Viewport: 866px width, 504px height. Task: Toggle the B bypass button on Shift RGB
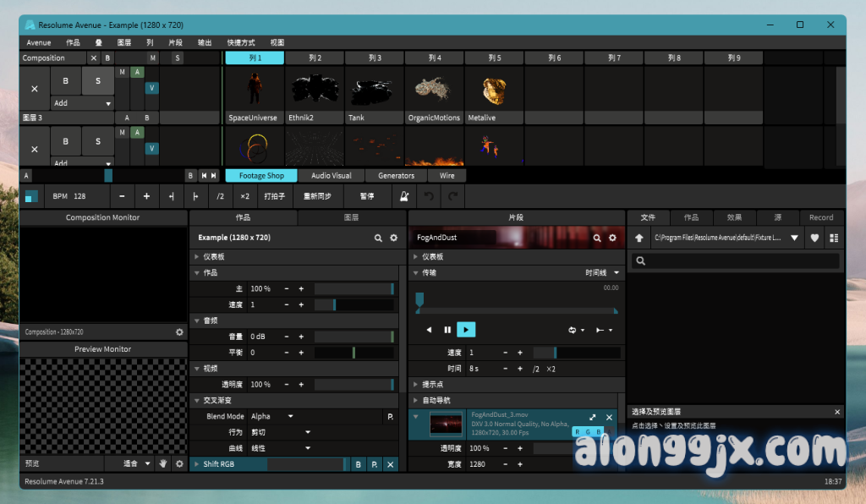[x=358, y=464]
